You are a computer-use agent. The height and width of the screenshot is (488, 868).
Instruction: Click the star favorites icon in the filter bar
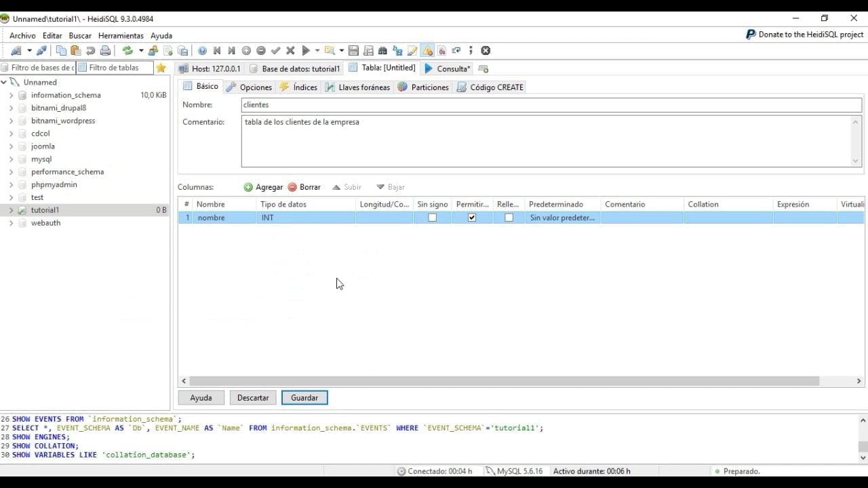tap(161, 68)
